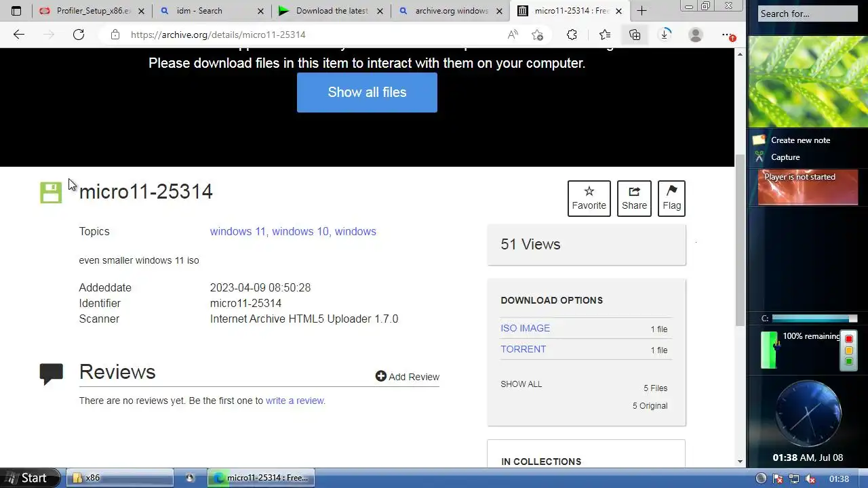Click Add Review

point(408,376)
